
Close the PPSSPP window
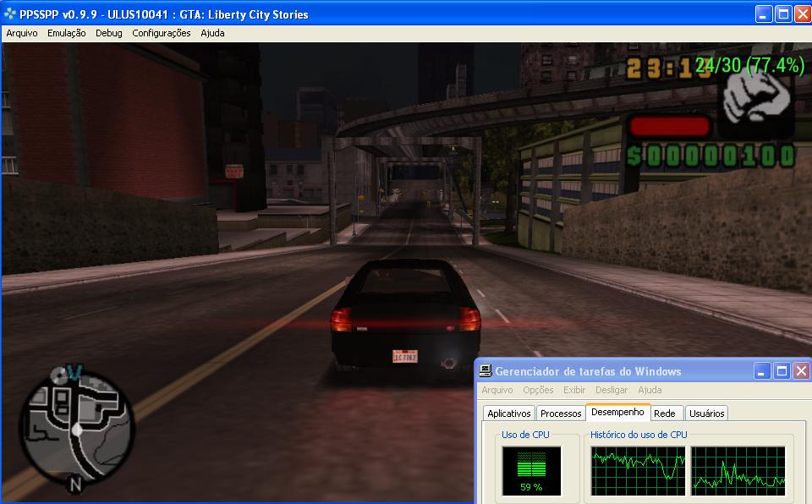[x=804, y=14]
